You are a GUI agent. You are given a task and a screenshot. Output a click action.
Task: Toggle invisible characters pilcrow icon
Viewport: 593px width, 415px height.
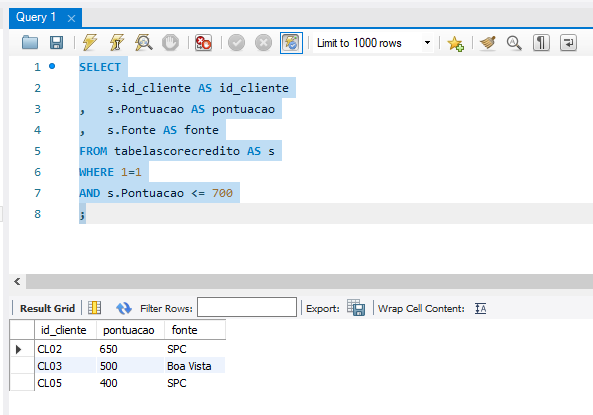[541, 43]
